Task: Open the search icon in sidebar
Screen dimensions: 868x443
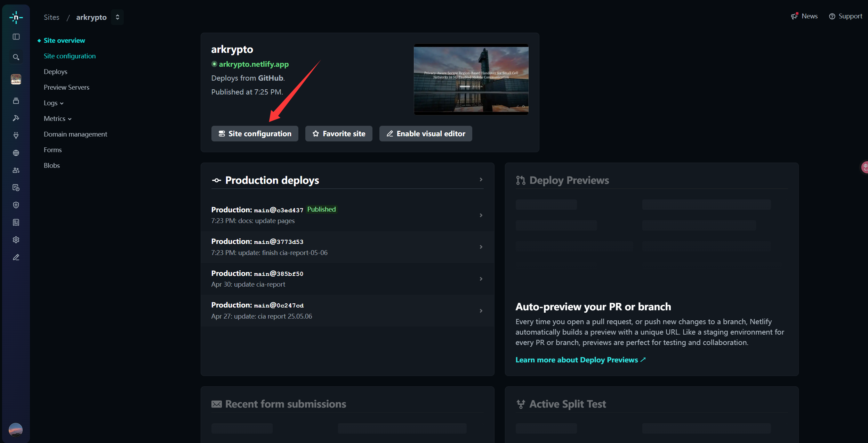Action: coord(16,57)
